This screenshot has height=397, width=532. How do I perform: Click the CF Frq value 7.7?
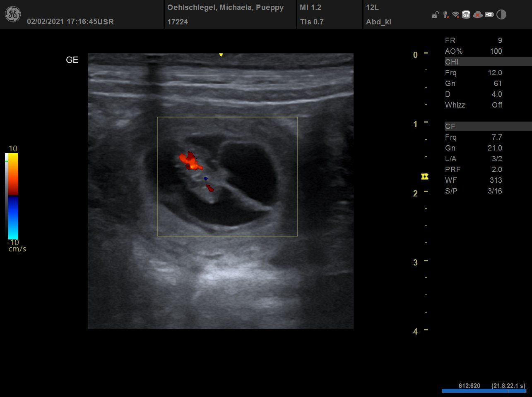click(497, 137)
